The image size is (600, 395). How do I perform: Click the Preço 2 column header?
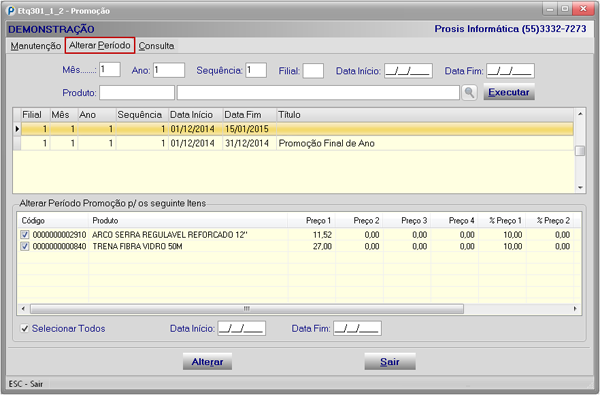click(x=359, y=221)
